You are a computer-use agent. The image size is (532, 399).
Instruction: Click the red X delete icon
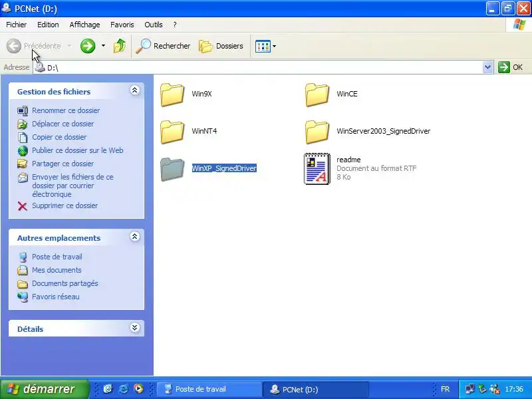pyautogui.click(x=23, y=206)
